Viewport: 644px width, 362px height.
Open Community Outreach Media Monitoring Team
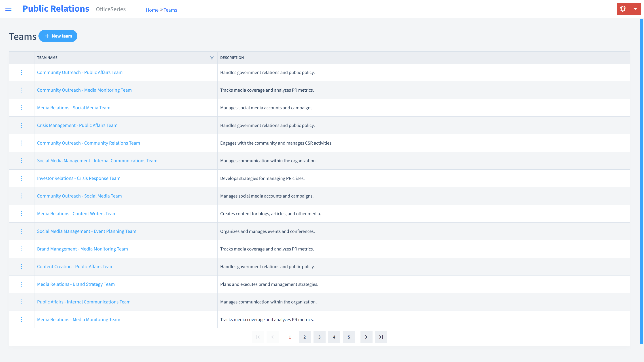(x=85, y=90)
